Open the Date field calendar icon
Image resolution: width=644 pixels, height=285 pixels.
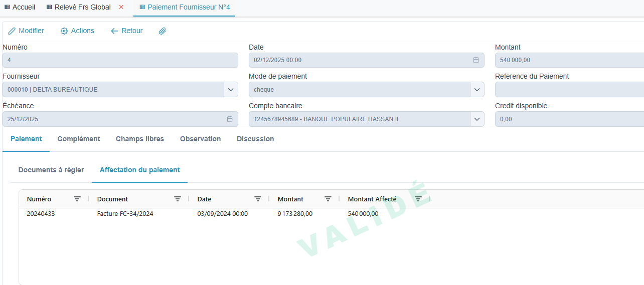(x=476, y=60)
